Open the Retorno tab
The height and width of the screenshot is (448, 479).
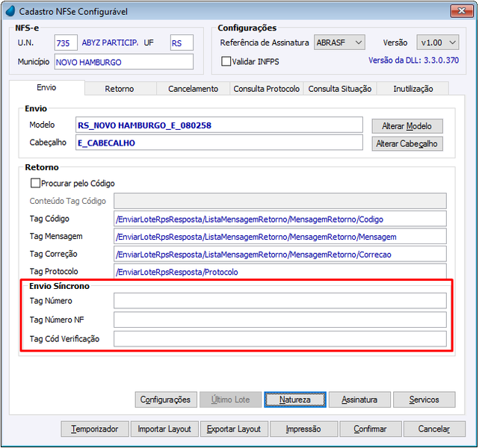click(120, 89)
